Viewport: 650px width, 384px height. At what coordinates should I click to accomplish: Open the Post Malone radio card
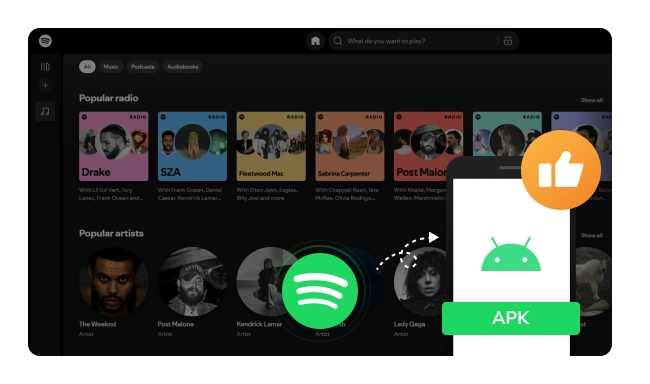point(428,146)
